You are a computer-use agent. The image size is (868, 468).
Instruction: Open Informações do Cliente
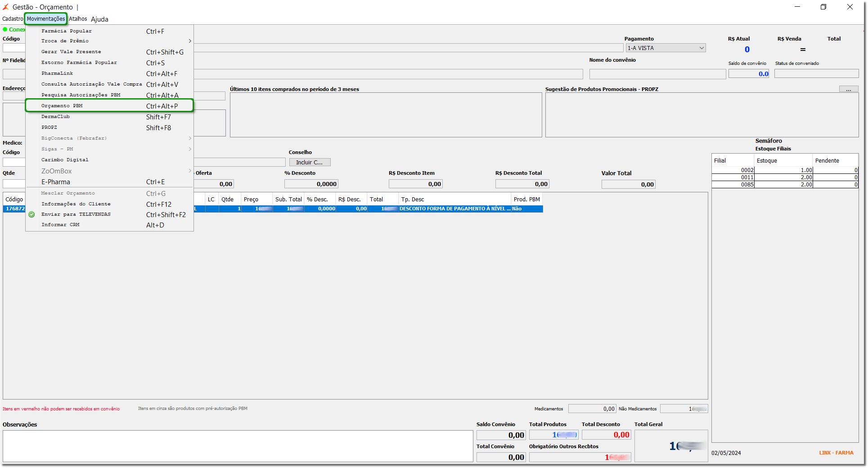point(109,204)
